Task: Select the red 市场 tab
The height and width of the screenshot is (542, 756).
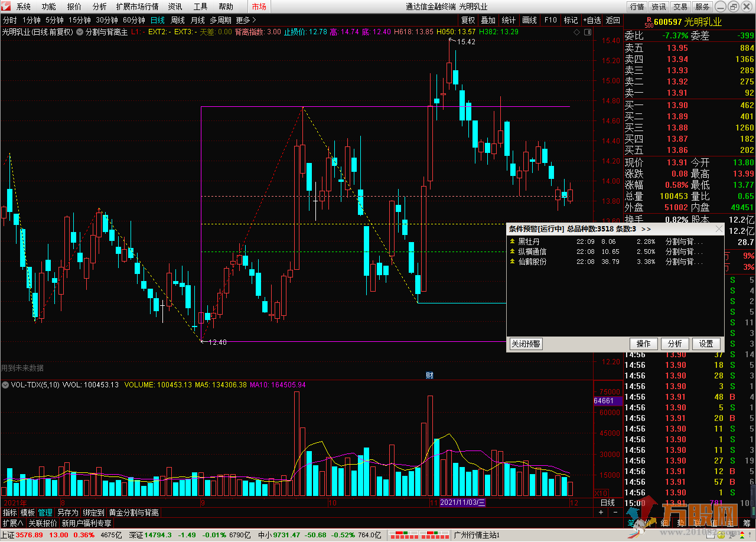Action: [259, 6]
